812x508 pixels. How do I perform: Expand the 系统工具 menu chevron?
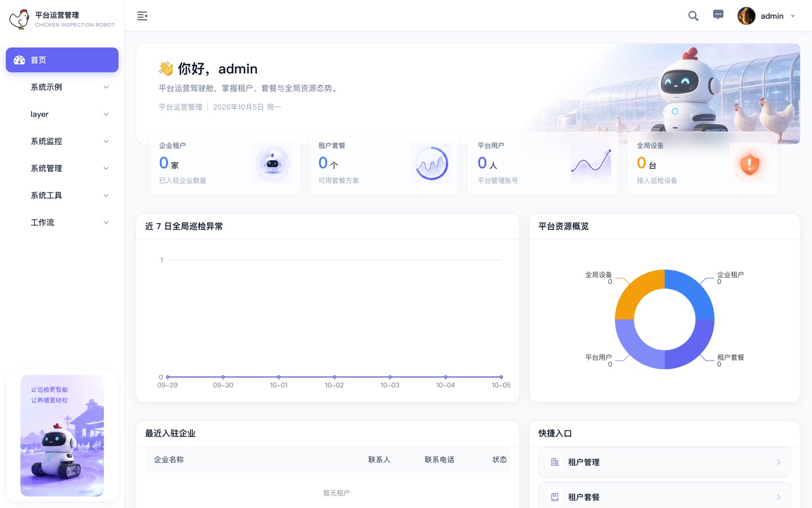[x=106, y=195]
